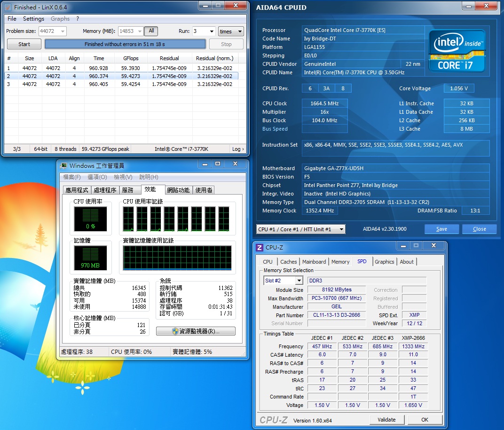Switch to the 使用者 tab
504x430 pixels.
(204, 190)
